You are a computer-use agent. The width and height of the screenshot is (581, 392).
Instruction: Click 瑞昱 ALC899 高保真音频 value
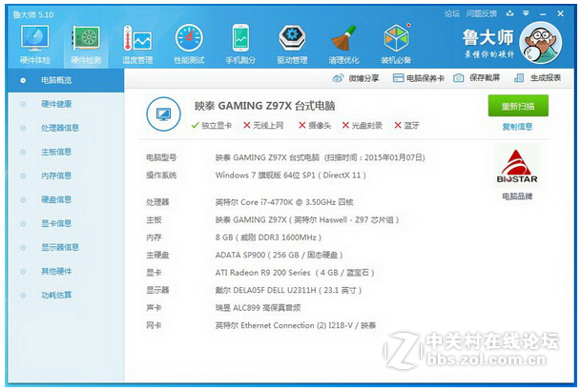pyautogui.click(x=258, y=307)
